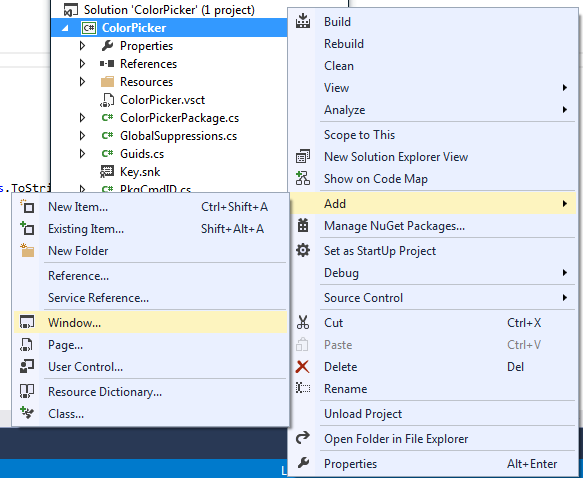Viewport: 583px width, 478px height.
Task: Click the red X Delete icon
Action: click(x=303, y=366)
